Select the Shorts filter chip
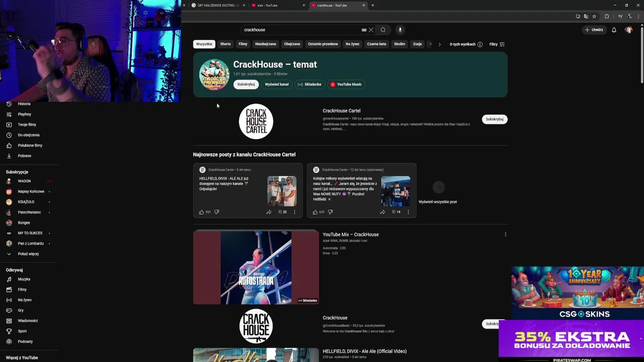This screenshot has width=644, height=362. pyautogui.click(x=225, y=44)
